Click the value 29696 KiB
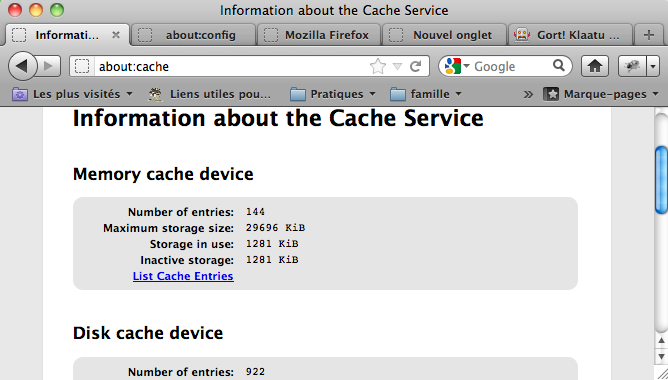668x380 pixels. [x=275, y=227]
